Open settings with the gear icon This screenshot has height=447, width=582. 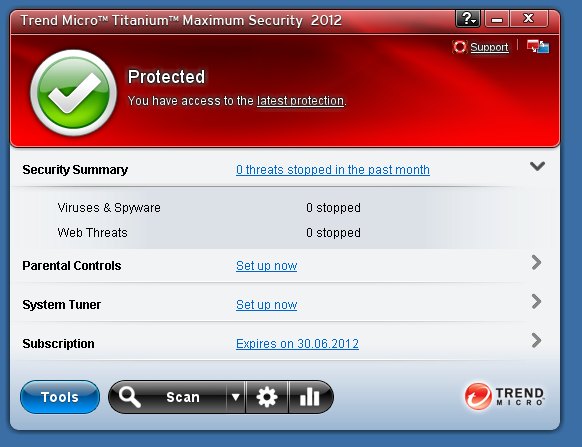click(267, 397)
